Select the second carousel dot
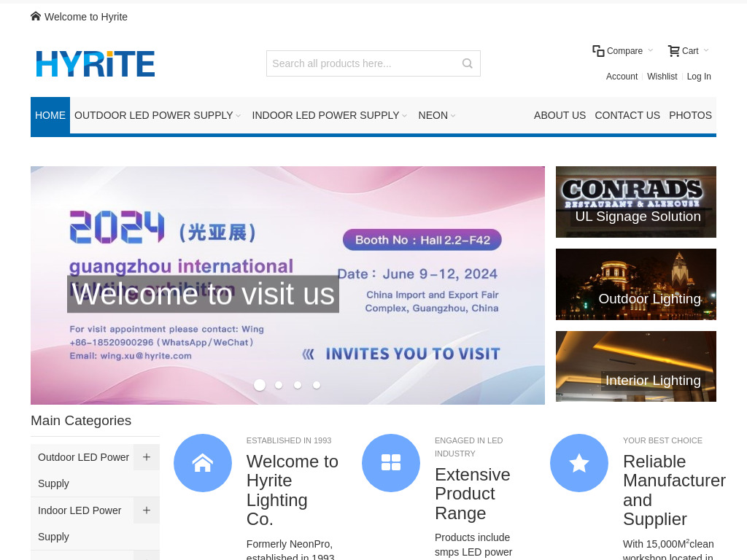 pos(279,385)
